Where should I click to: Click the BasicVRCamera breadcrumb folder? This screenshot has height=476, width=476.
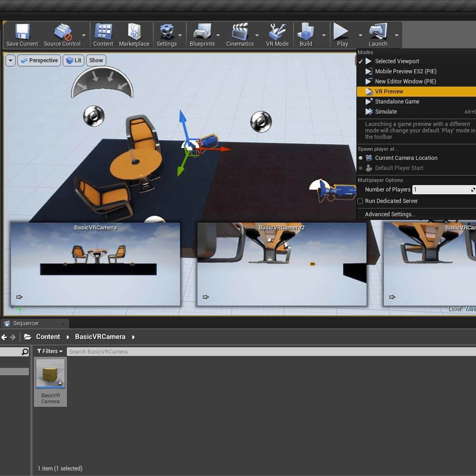(x=100, y=337)
